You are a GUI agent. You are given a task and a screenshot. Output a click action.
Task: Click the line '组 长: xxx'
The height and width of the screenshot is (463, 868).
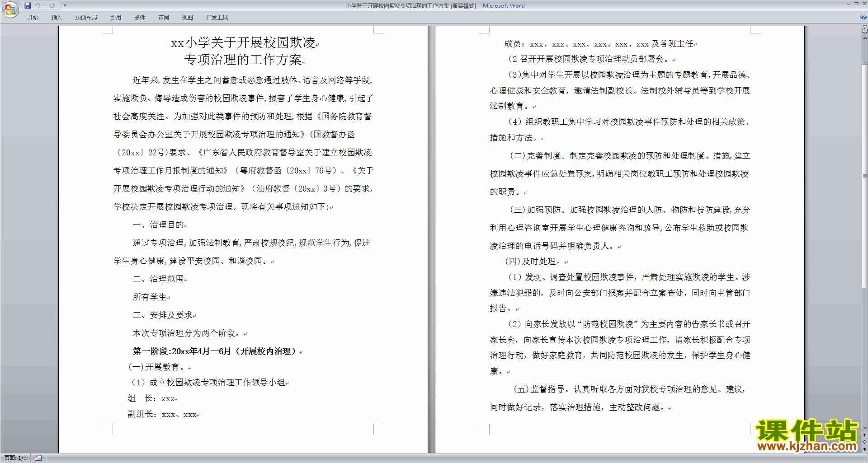tap(152, 399)
